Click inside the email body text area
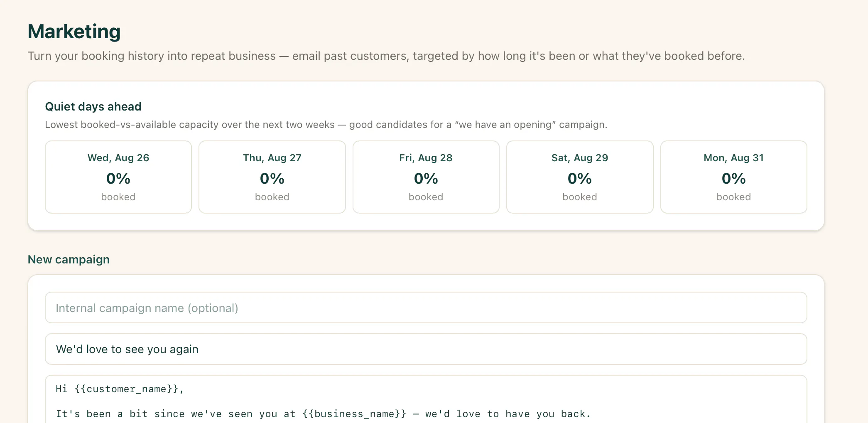This screenshot has height=423, width=868. click(426, 399)
